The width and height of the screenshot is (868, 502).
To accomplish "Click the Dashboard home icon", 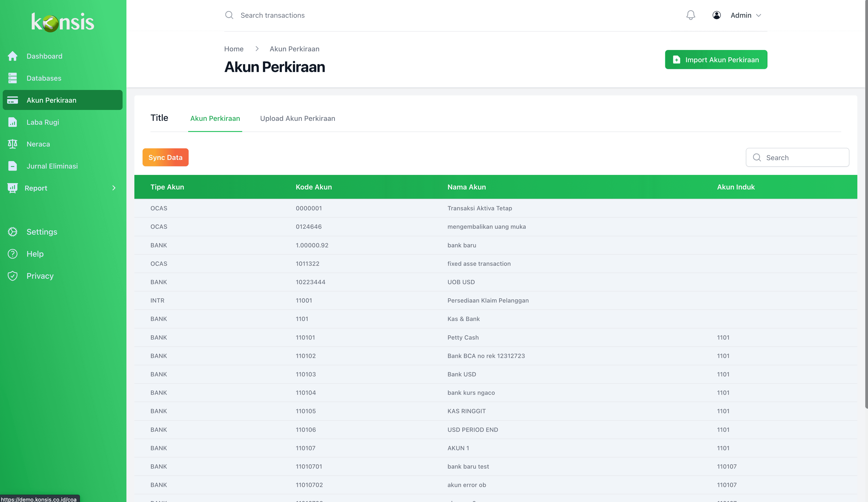I will [13, 56].
